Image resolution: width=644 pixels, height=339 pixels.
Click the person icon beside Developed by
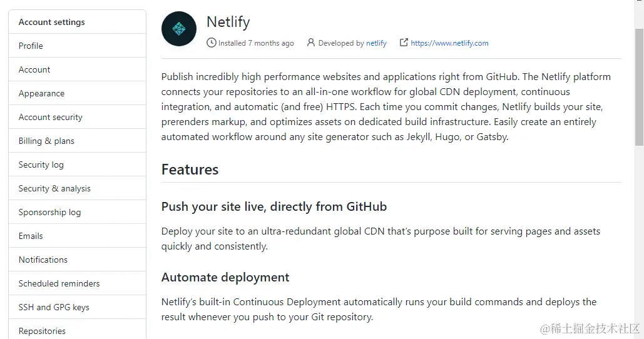point(311,43)
